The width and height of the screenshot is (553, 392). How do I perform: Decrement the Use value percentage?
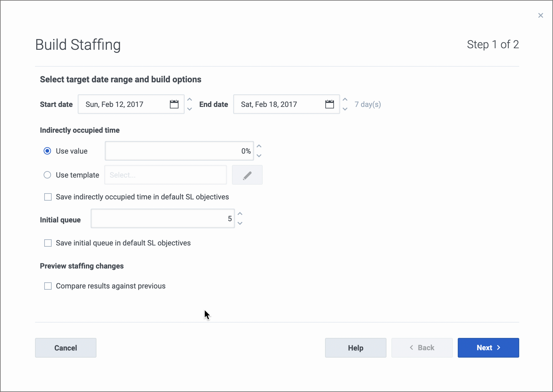pos(259,156)
